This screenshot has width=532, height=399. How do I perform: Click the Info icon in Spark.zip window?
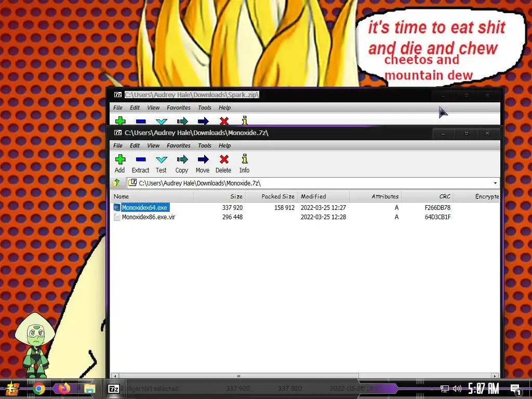(x=245, y=121)
